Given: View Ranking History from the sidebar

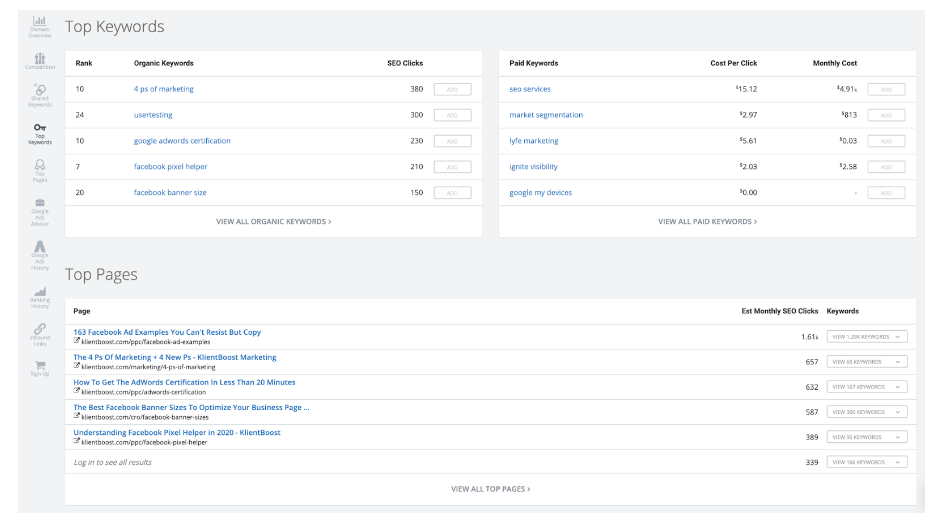Looking at the screenshot, I should [x=39, y=295].
